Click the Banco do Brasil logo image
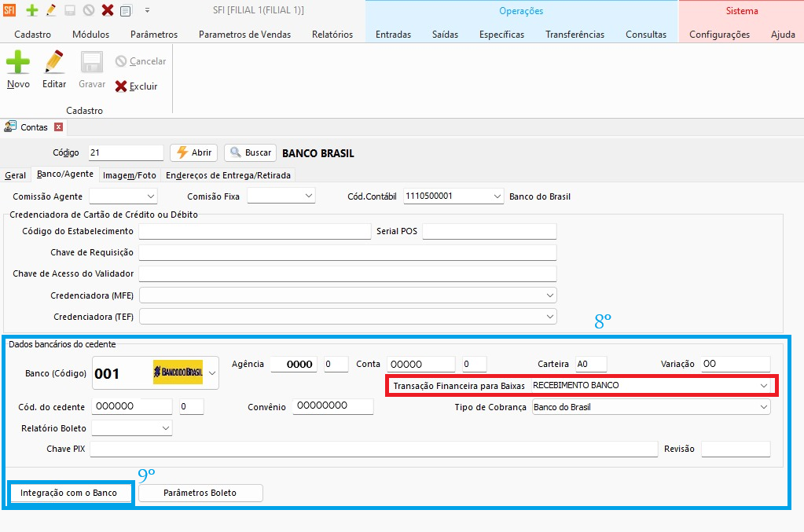The height and width of the screenshot is (532, 804). pos(178,372)
